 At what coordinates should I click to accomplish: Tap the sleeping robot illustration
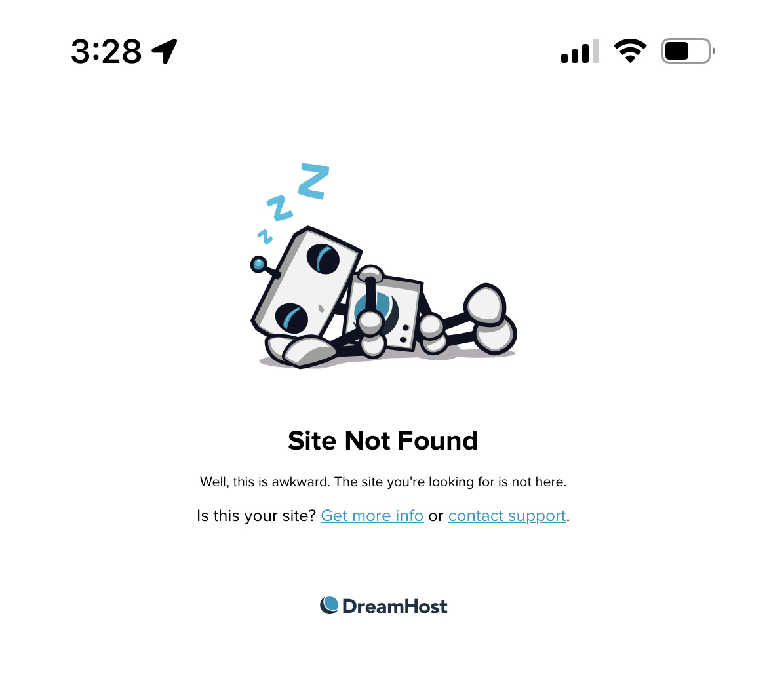[x=383, y=265]
